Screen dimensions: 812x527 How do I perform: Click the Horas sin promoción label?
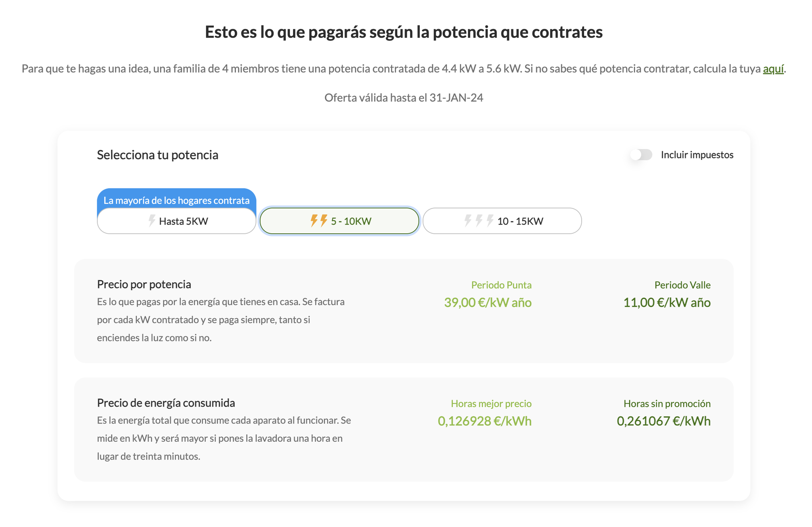(x=666, y=404)
